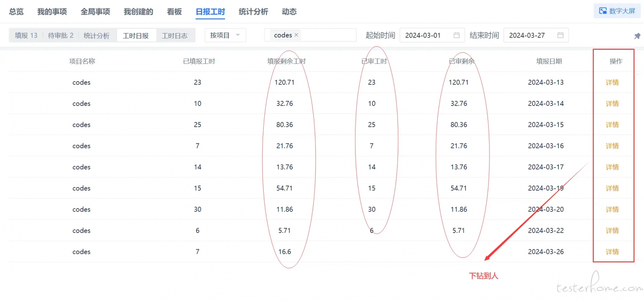Click the 项目名称 column header
The height and width of the screenshot is (301, 644).
coord(82,61)
